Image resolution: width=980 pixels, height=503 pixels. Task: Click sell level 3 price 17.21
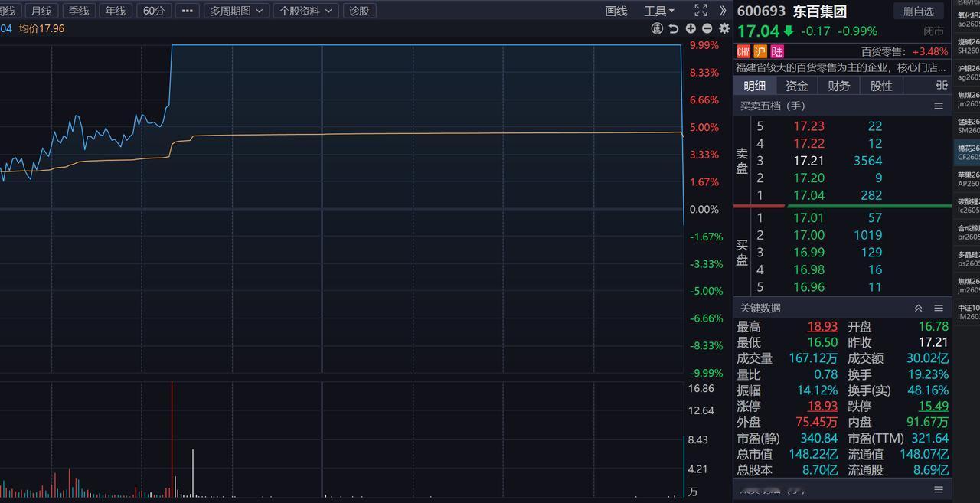click(x=809, y=161)
